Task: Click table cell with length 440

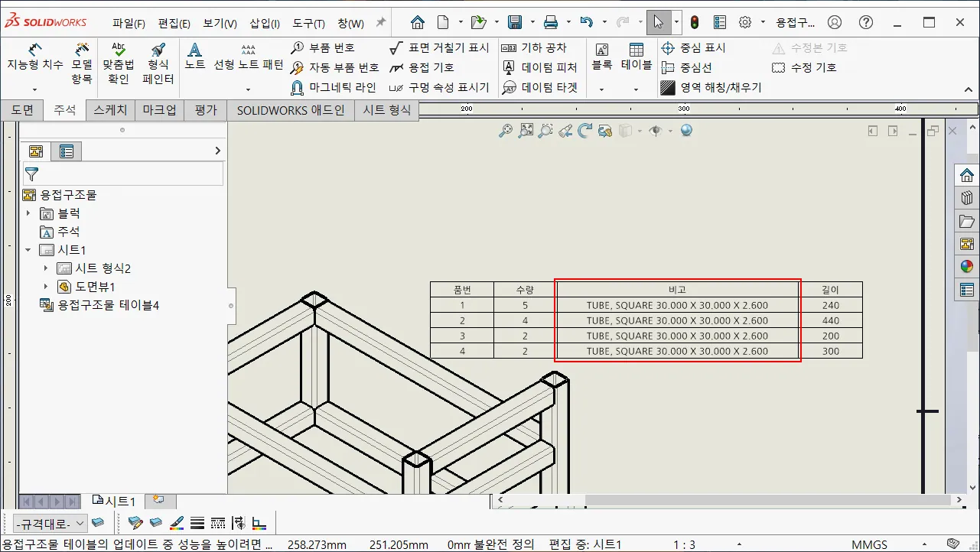Action: (x=831, y=320)
